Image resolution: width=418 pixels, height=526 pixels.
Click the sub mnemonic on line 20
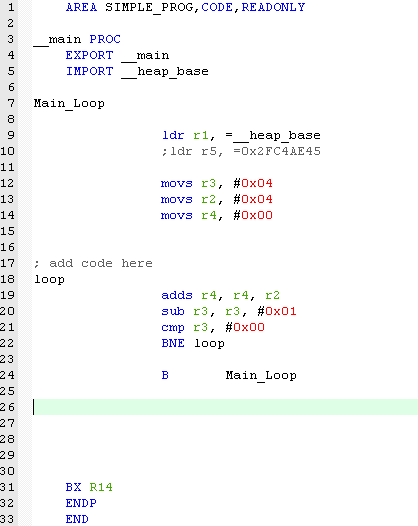coord(173,311)
